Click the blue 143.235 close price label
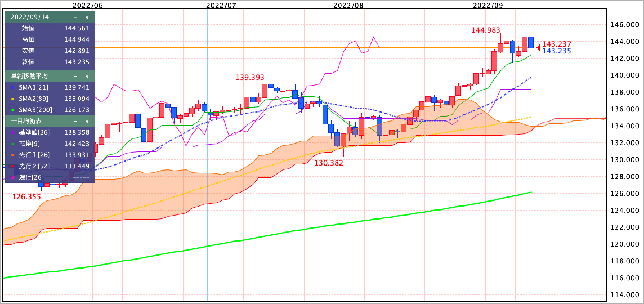Screen dimensions: 644x304 [x=557, y=51]
